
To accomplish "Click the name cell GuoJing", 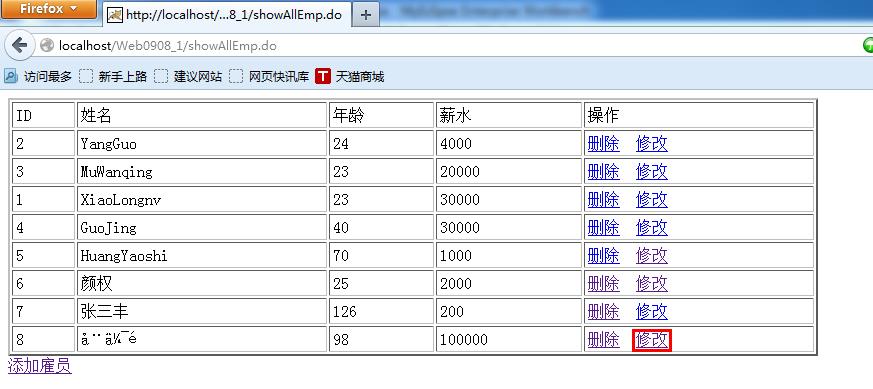I will [x=202, y=228].
